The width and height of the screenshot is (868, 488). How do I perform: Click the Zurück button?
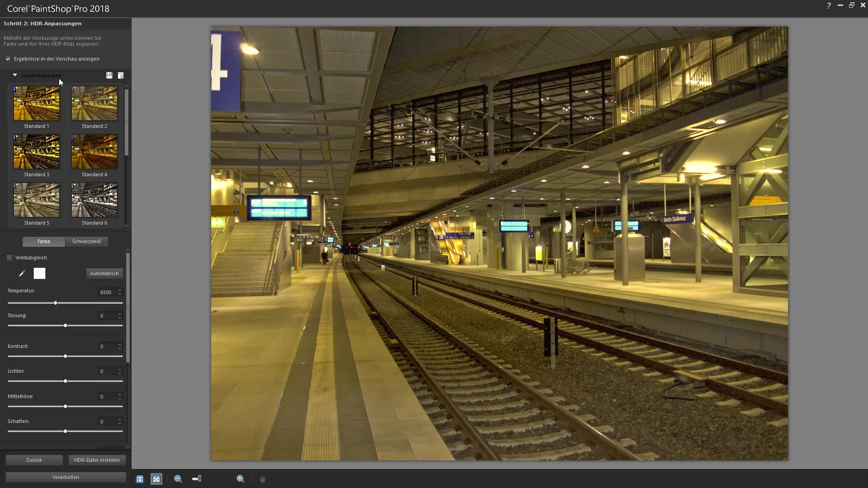click(x=34, y=460)
